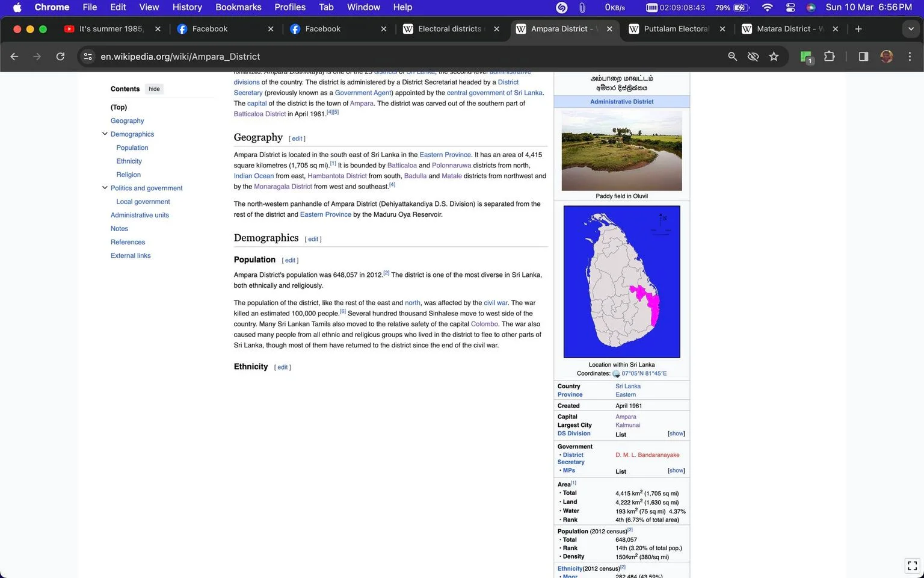Open the Chrome three-dot menu
Viewport: 924px width, 578px height.
click(x=910, y=57)
